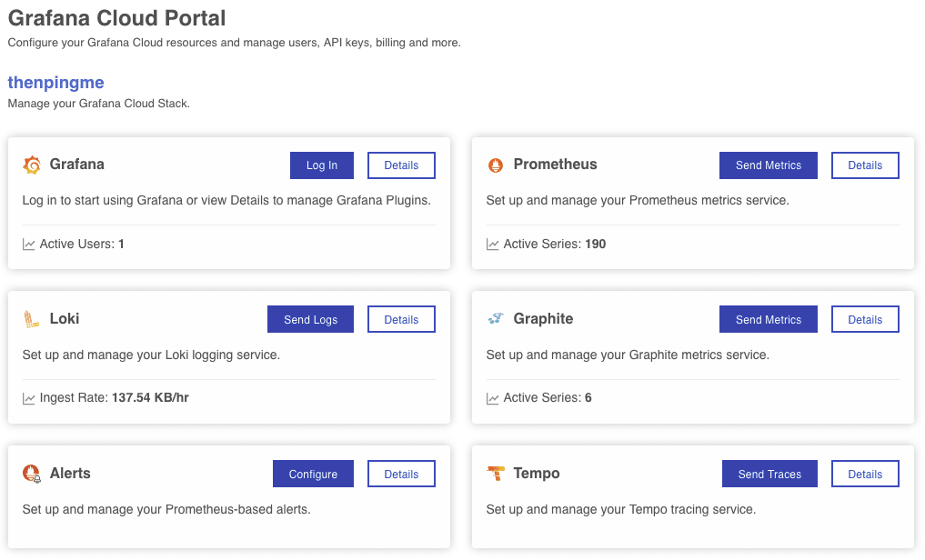
Task: Click the Prometheus card title
Action: [555, 165]
